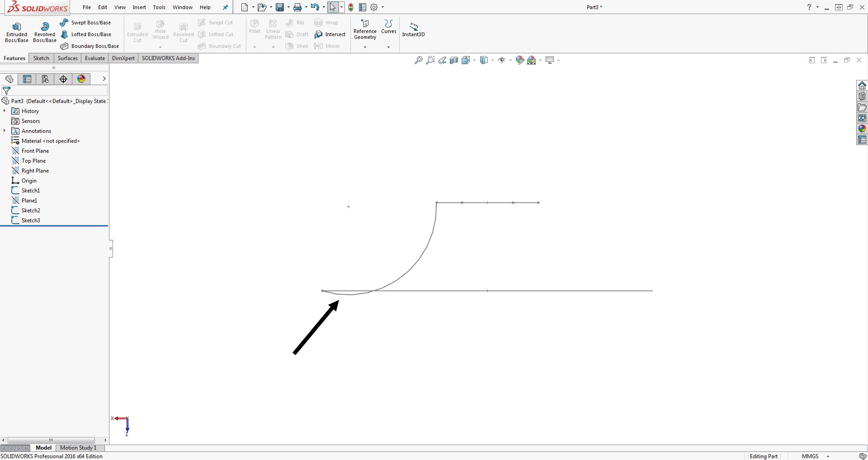868x460 pixels.
Task: Open the Curves tool
Action: click(388, 27)
